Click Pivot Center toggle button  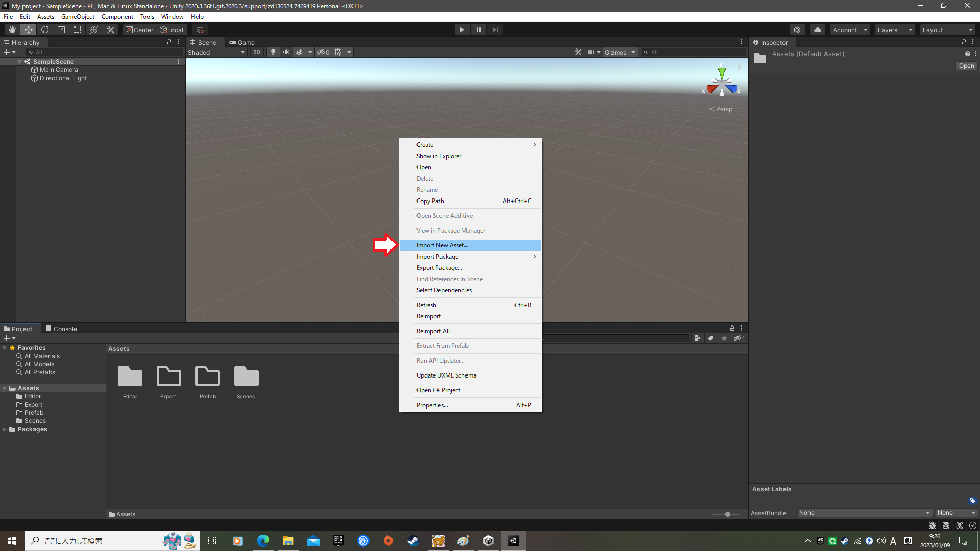point(139,30)
